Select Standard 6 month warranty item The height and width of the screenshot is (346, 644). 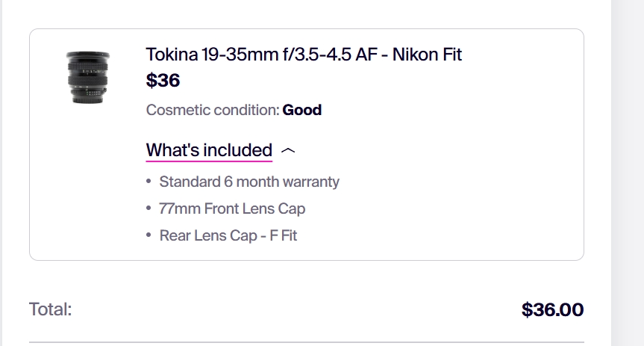249,182
